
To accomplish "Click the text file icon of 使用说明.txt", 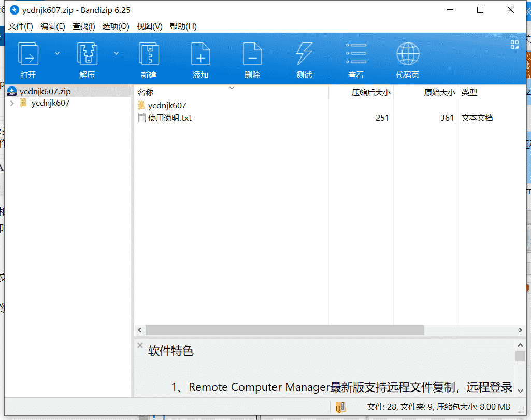I will [142, 118].
